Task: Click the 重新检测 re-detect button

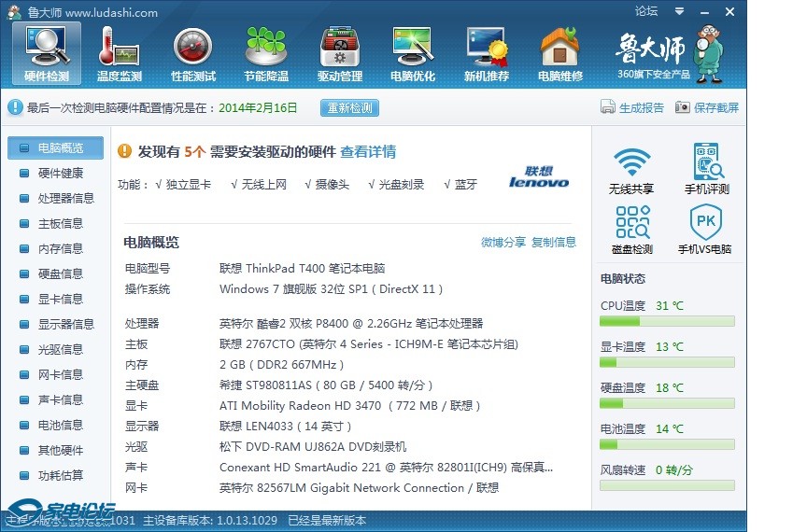Action: coord(349,107)
